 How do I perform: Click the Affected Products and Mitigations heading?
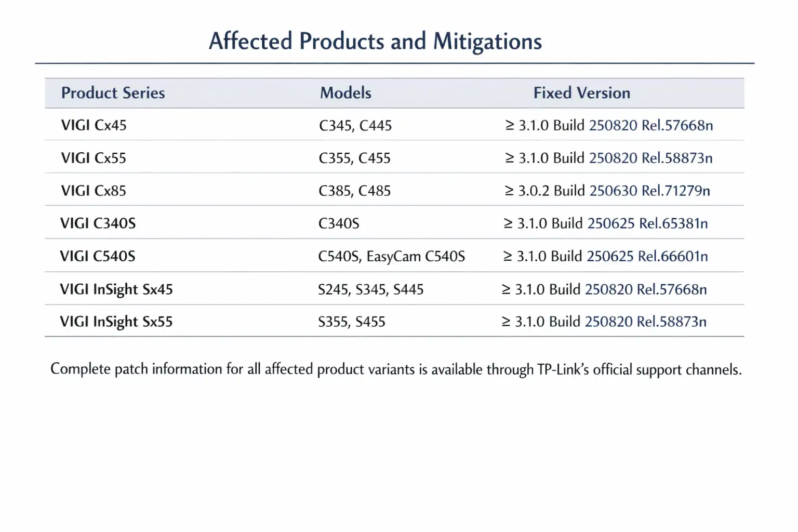click(375, 42)
